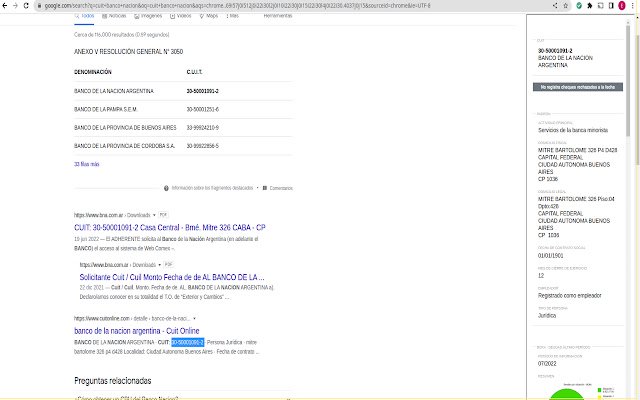640x400 pixels.
Task: Open the media/cast control icon
Action: pos(600,6)
